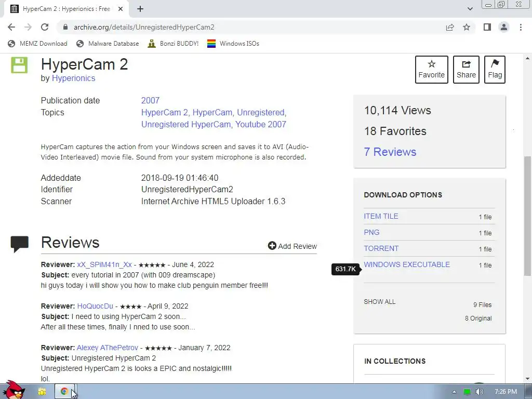The width and height of the screenshot is (532, 399).
Task: Download the ITEM TILE file
Action: pos(381,216)
